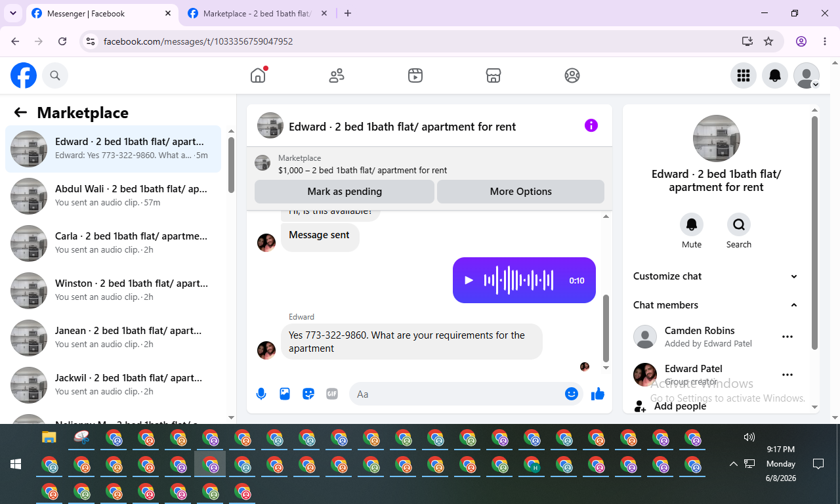Open the Facebook logo home link
Screen dimensions: 840x504
(24, 76)
